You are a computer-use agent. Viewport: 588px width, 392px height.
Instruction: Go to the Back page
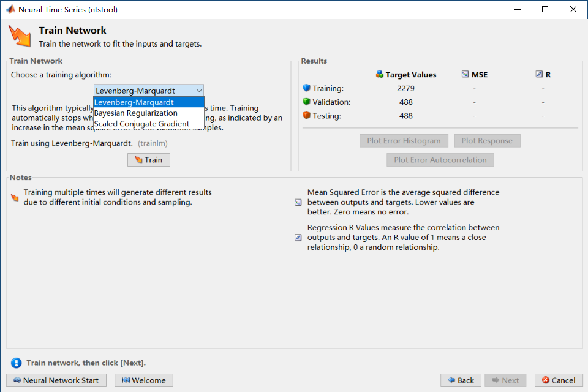[461, 380]
